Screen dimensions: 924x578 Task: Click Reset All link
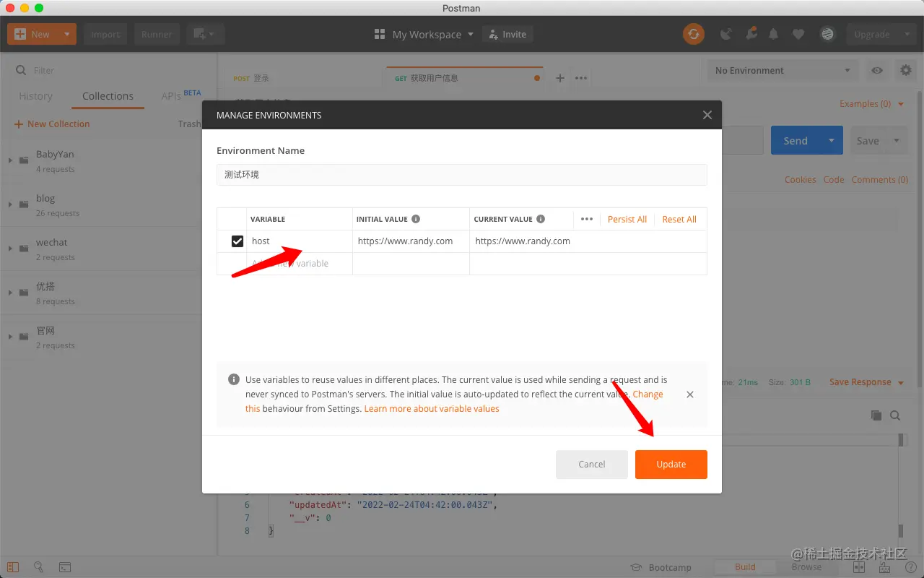point(679,219)
